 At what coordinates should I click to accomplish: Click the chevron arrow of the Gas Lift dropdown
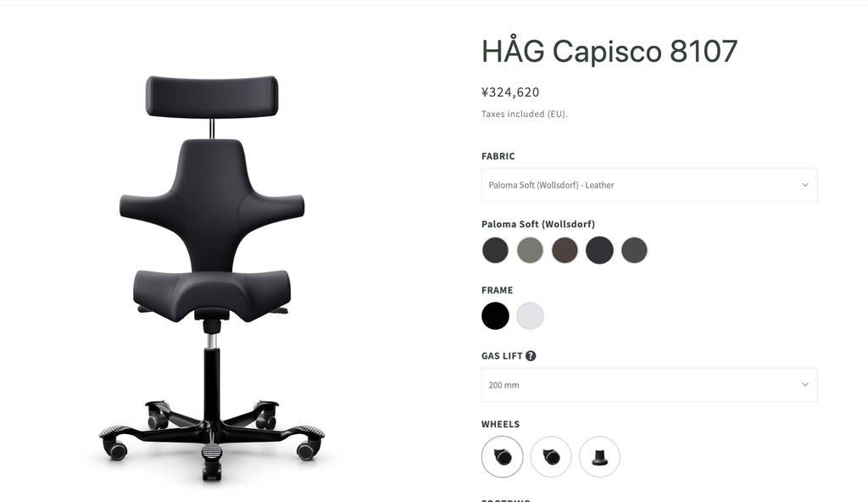tap(805, 384)
